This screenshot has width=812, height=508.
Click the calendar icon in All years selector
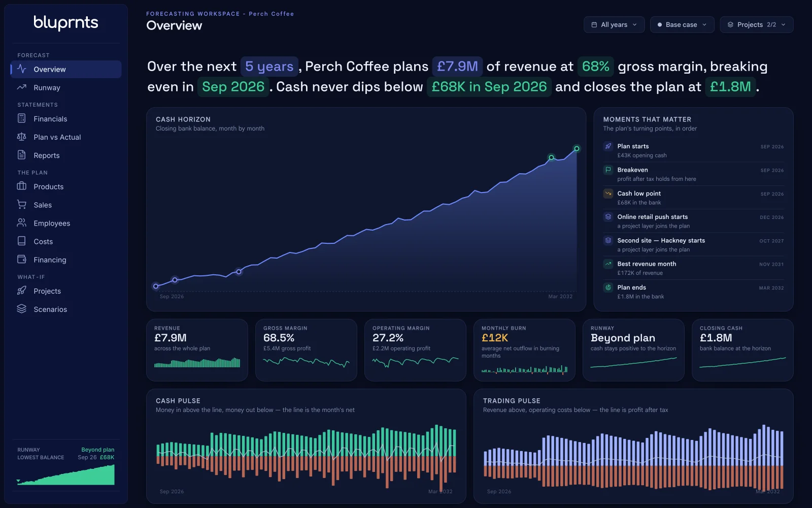pyautogui.click(x=594, y=24)
